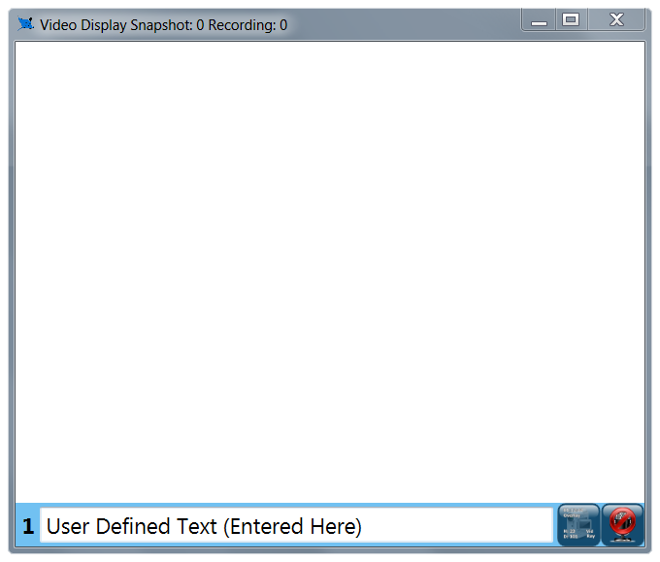Click the bold number 1 label
Screen dimensions: 660x562
[28, 526]
